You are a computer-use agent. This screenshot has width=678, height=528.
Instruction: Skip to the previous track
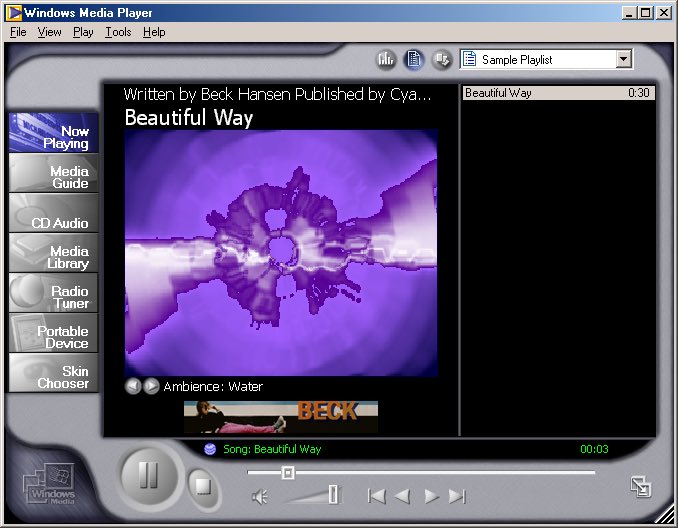[x=377, y=496]
